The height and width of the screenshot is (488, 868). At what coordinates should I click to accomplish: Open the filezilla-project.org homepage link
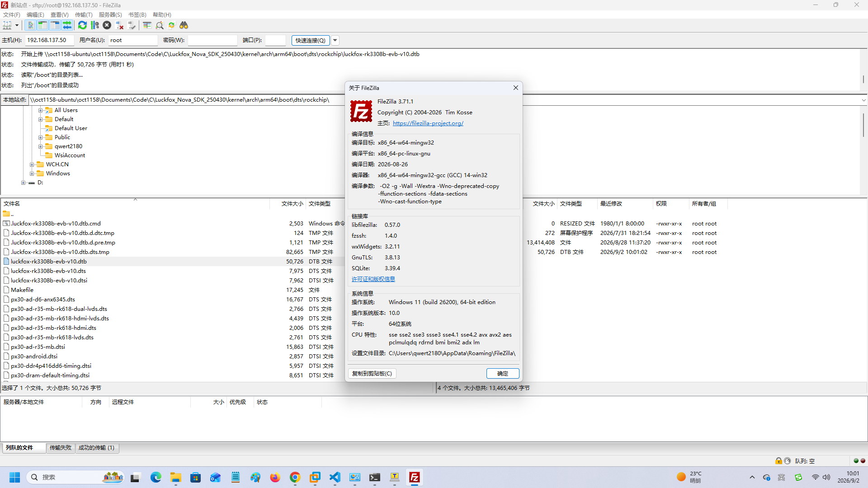(428, 123)
